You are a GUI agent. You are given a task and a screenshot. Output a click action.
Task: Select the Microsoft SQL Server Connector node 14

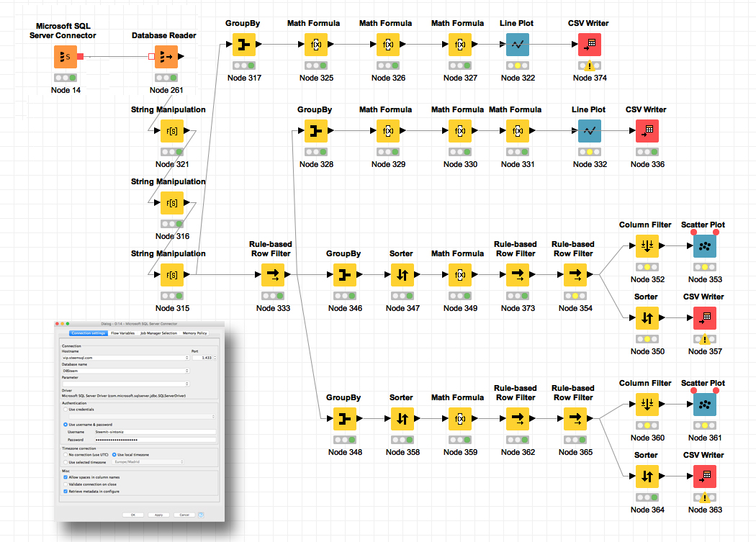coord(66,57)
